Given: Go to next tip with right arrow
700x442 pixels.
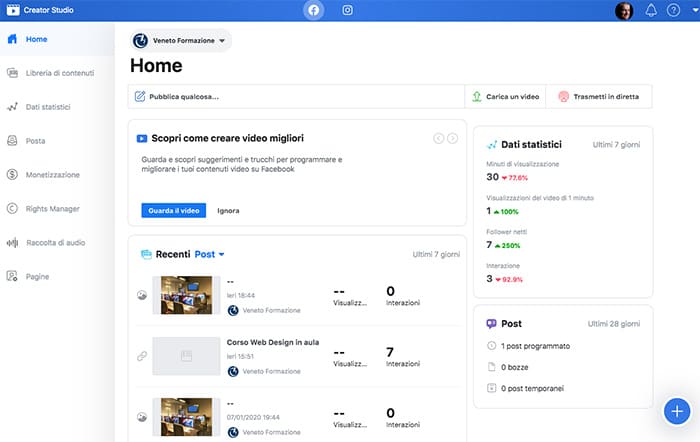Looking at the screenshot, I should pyautogui.click(x=452, y=138).
